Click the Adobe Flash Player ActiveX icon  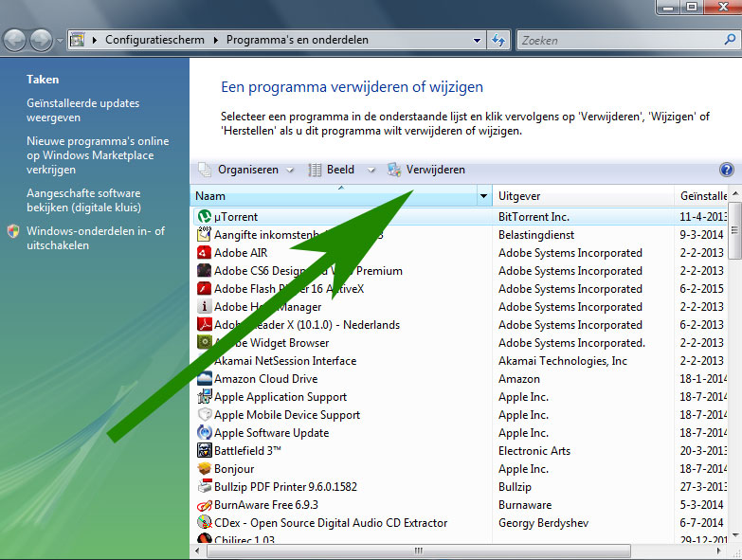[204, 288]
